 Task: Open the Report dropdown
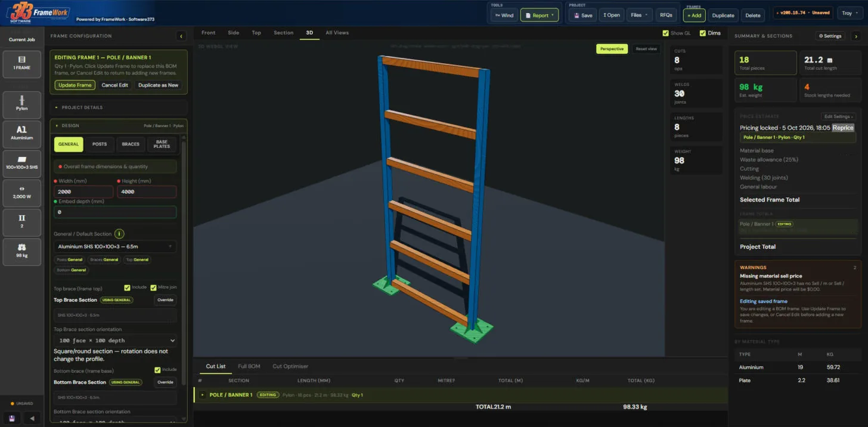tap(539, 15)
